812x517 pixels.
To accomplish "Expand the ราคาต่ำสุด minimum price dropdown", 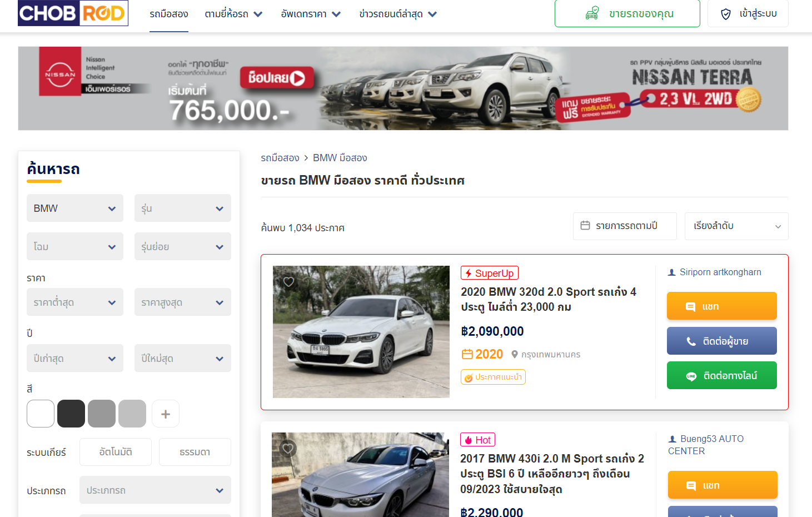I will (74, 302).
